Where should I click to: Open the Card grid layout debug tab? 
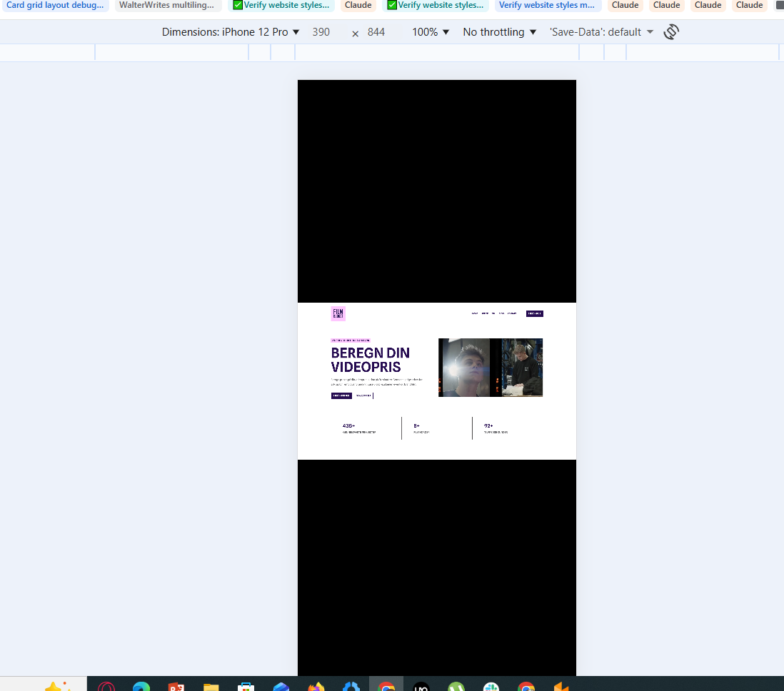pos(55,5)
